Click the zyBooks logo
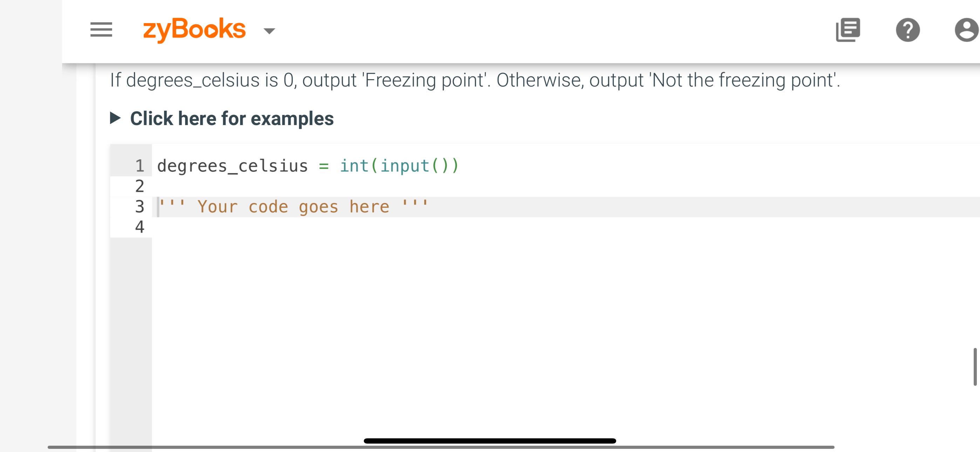This screenshot has height=452, width=980. pyautogui.click(x=194, y=29)
